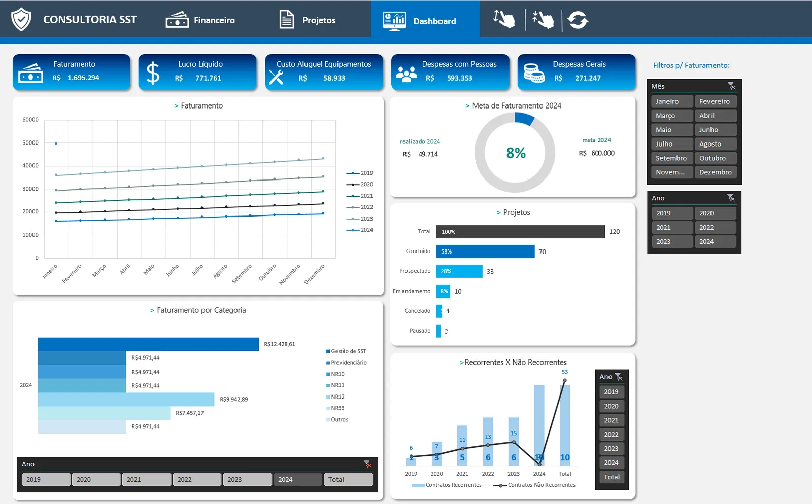Click the refresh arrows icon
The image size is (812, 504).
578,20
